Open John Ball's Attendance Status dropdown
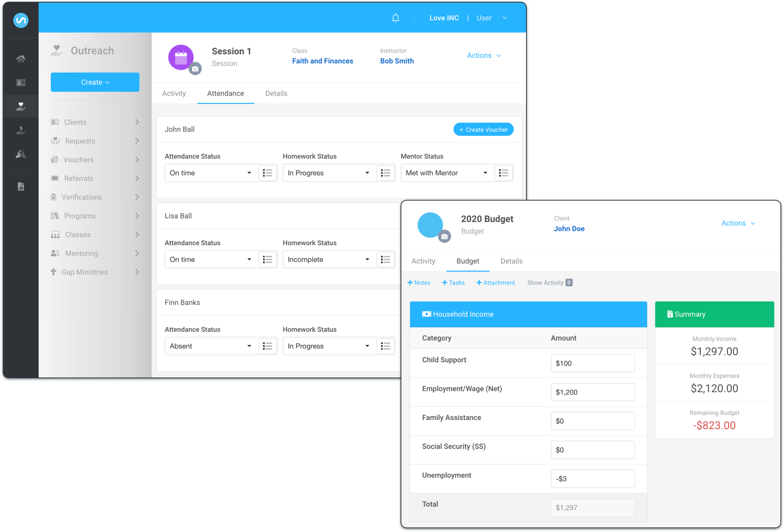Image resolution: width=784 pixels, height=532 pixels. (x=211, y=173)
